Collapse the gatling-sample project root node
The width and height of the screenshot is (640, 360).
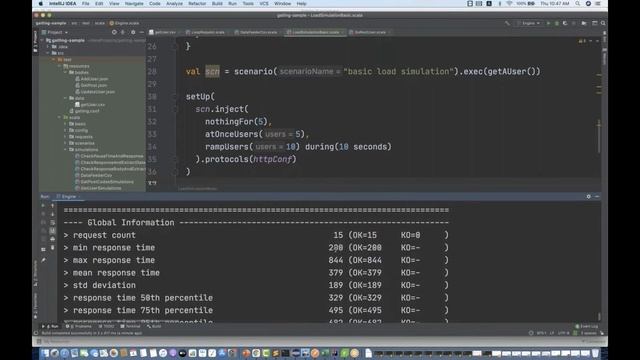(x=43, y=40)
